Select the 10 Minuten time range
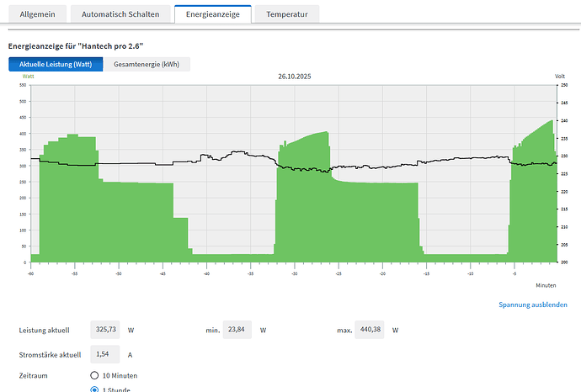The image size is (581, 392). tap(95, 375)
